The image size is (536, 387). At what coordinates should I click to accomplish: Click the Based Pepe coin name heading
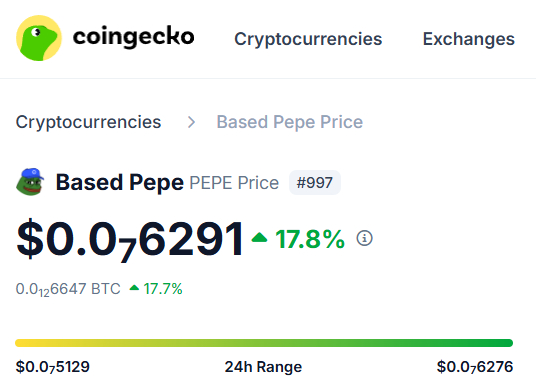pyautogui.click(x=120, y=182)
